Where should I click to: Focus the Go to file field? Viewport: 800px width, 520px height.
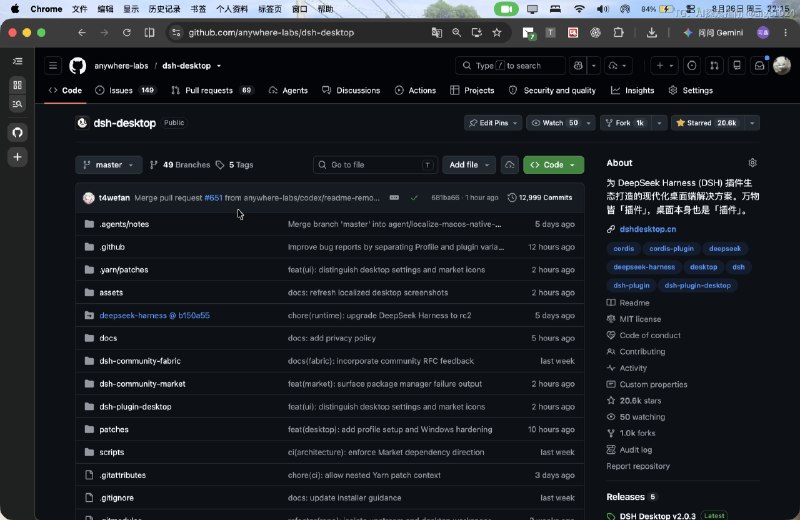375,165
